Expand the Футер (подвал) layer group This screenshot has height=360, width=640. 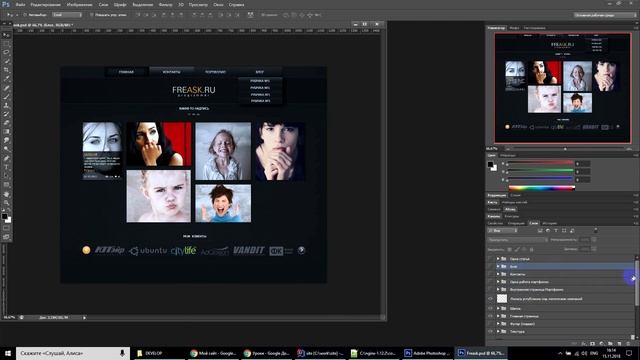498,324
